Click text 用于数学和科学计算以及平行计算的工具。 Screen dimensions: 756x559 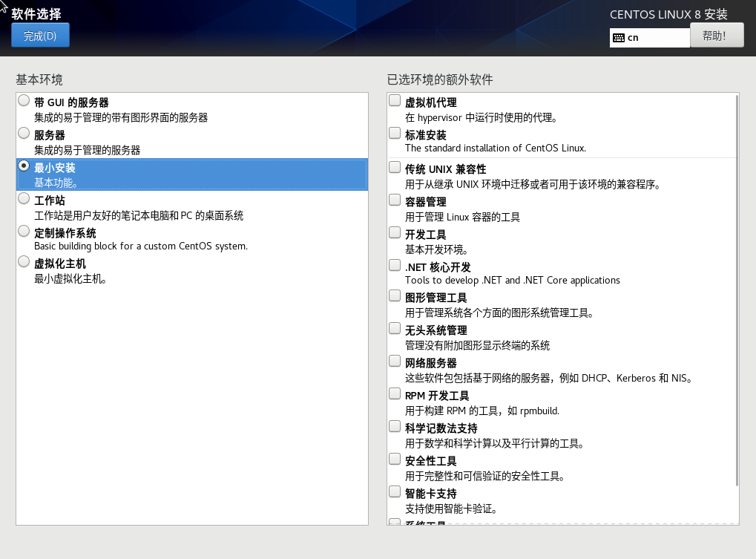coord(495,443)
